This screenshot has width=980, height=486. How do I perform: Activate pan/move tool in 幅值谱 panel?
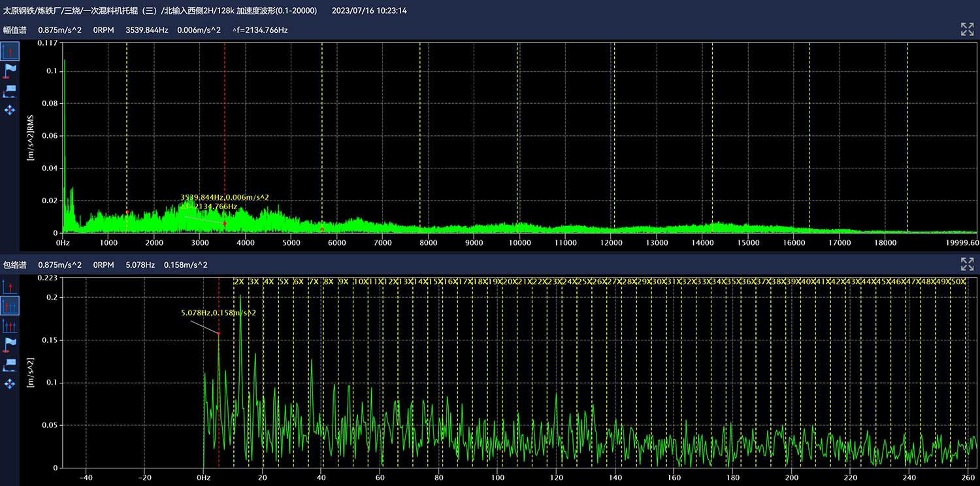[10, 110]
